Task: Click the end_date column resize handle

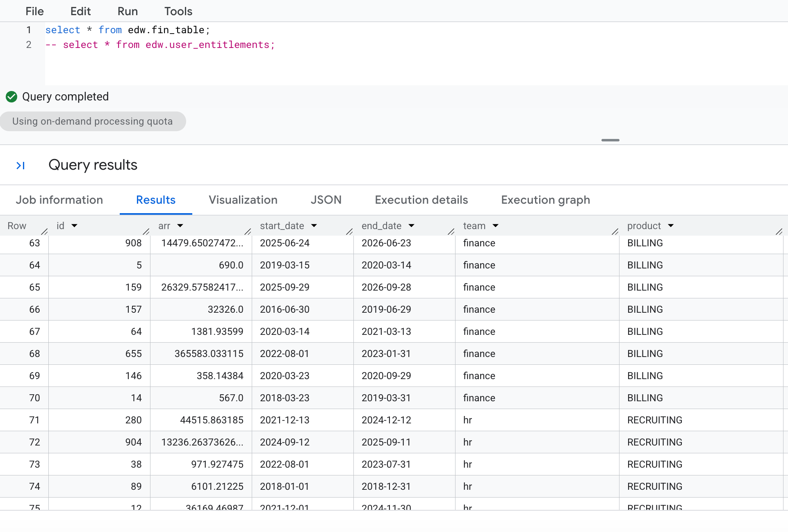Action: click(451, 232)
